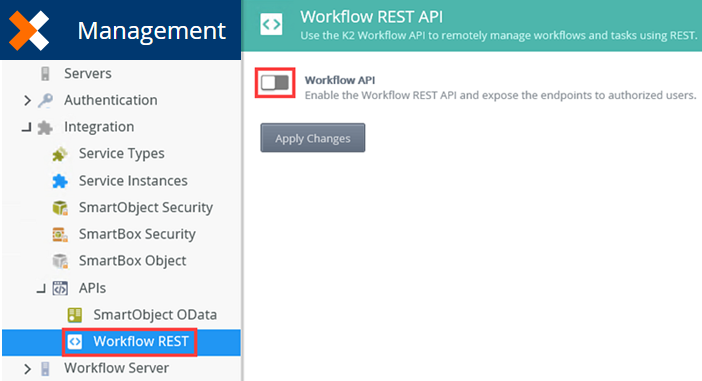
Task: Click the SmartBox Security icon
Action: click(x=60, y=234)
